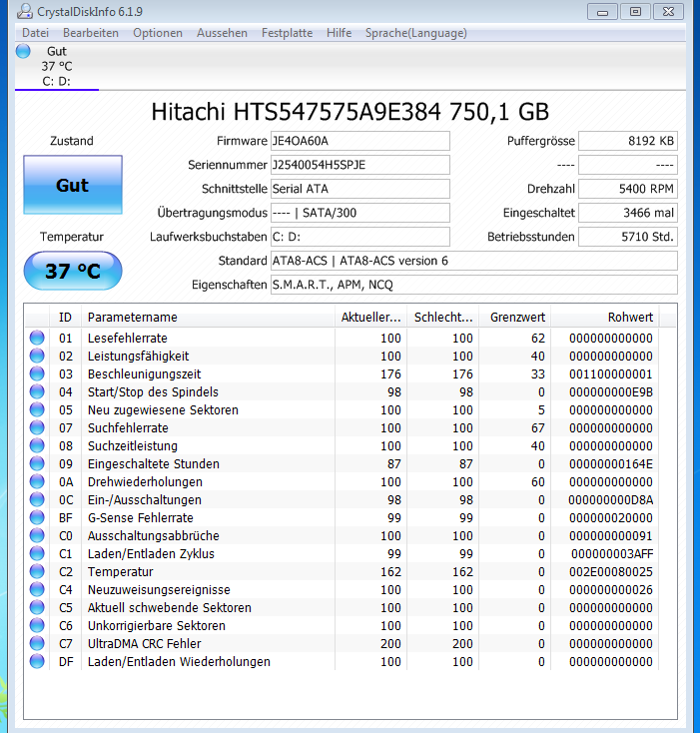This screenshot has height=733, width=700.
Task: Click the status orb for Beschleunigungszeit row
Action: [37, 373]
